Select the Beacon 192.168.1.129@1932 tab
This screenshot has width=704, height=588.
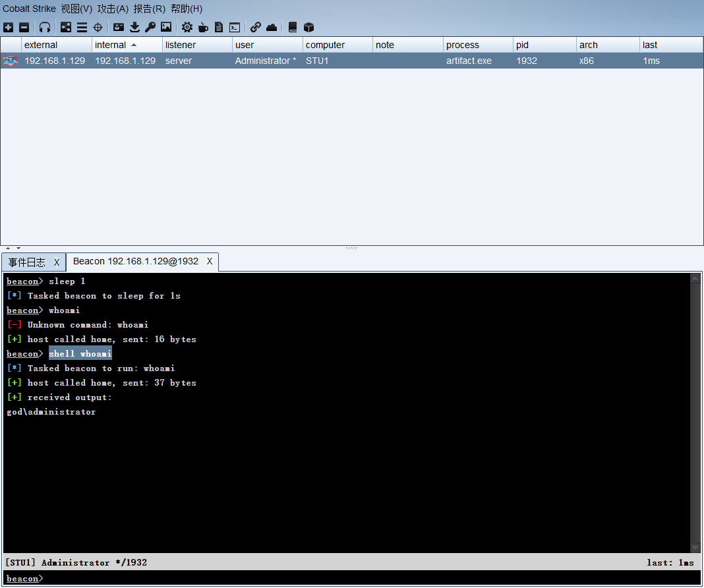(x=136, y=261)
